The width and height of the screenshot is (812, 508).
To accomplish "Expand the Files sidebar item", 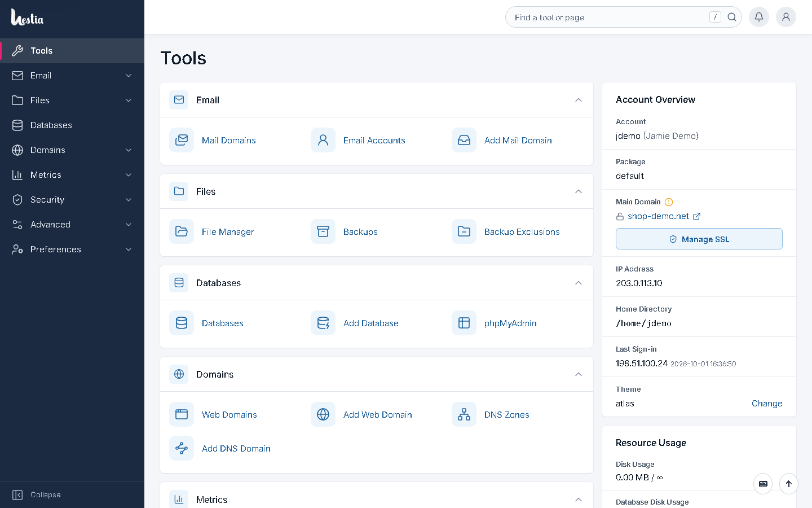I will coord(72,100).
